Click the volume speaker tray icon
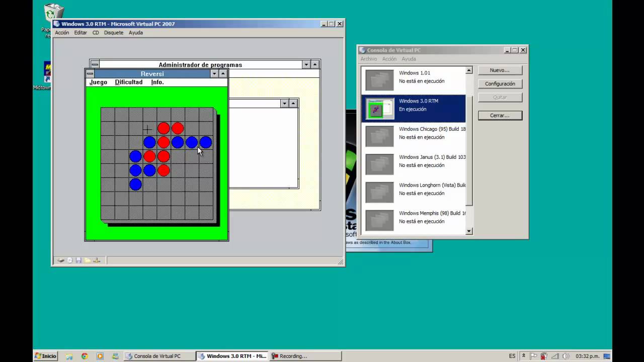644x362 pixels. [567, 356]
